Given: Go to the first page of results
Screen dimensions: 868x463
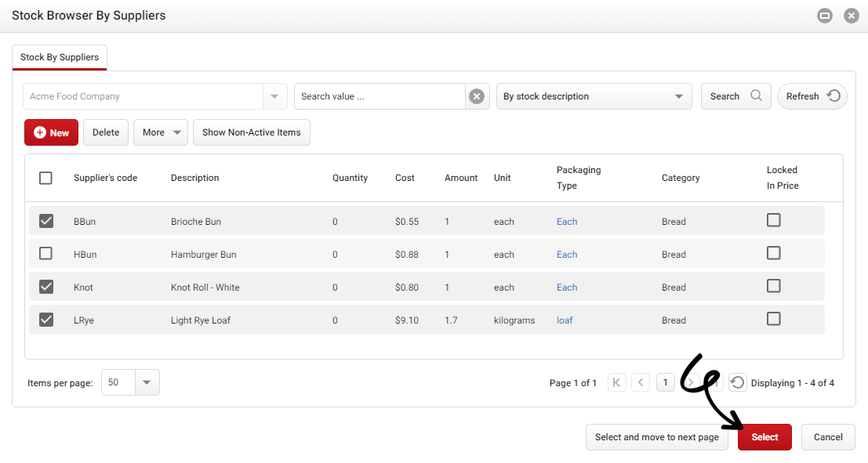Looking at the screenshot, I should tap(616, 382).
